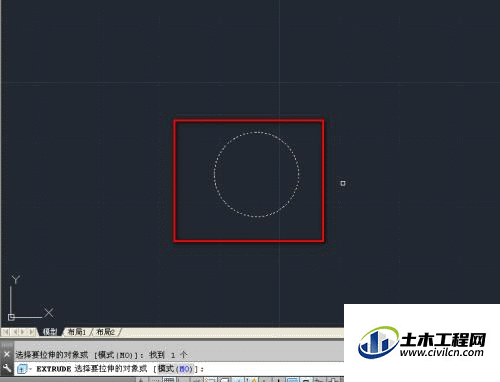The height and width of the screenshot is (382, 500).
Task: Expand recent commands dropdown arrow
Action: pos(30,369)
